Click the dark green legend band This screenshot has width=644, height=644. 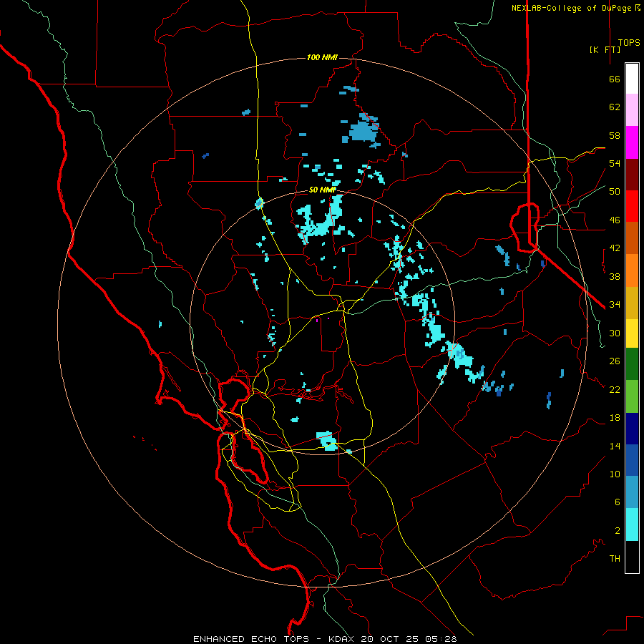click(x=632, y=364)
